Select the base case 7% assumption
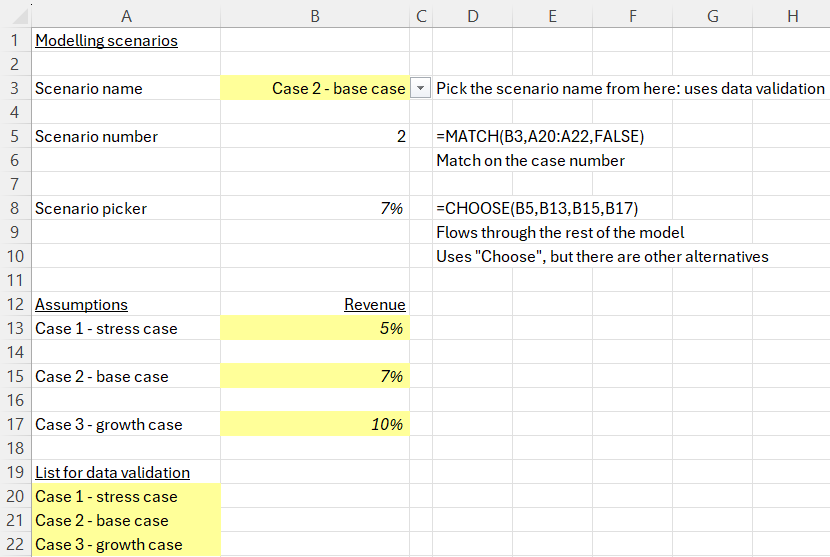This screenshot has width=830, height=557. [x=314, y=377]
